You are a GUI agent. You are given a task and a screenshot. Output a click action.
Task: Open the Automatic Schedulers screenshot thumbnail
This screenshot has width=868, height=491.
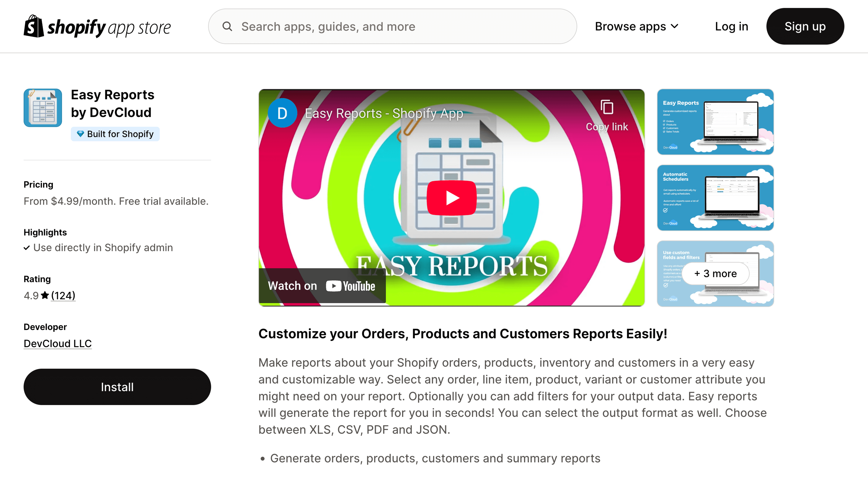[715, 198]
